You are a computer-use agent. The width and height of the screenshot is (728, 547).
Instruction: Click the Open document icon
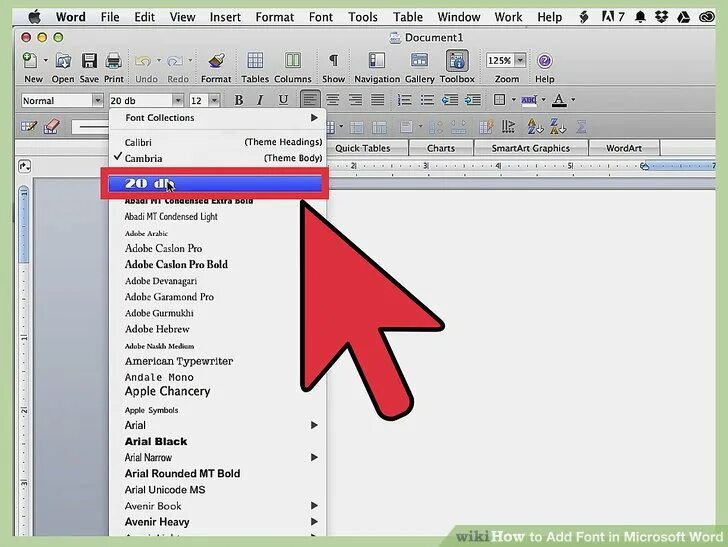(x=63, y=60)
